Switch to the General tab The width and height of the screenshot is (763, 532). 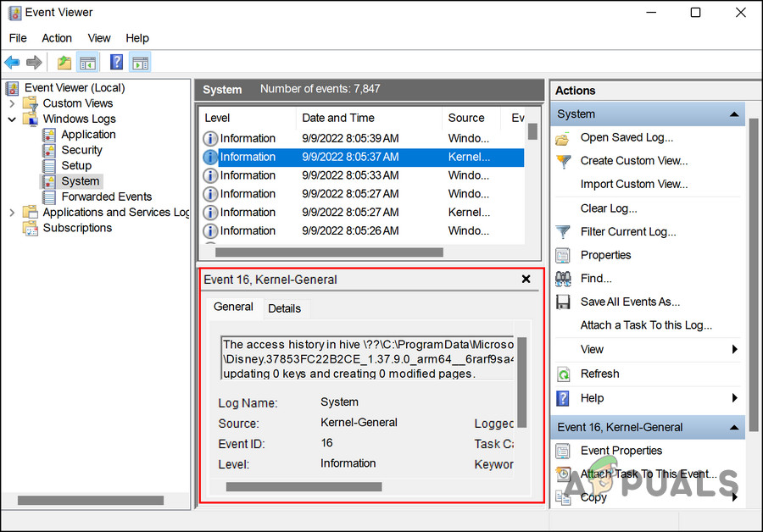point(234,307)
